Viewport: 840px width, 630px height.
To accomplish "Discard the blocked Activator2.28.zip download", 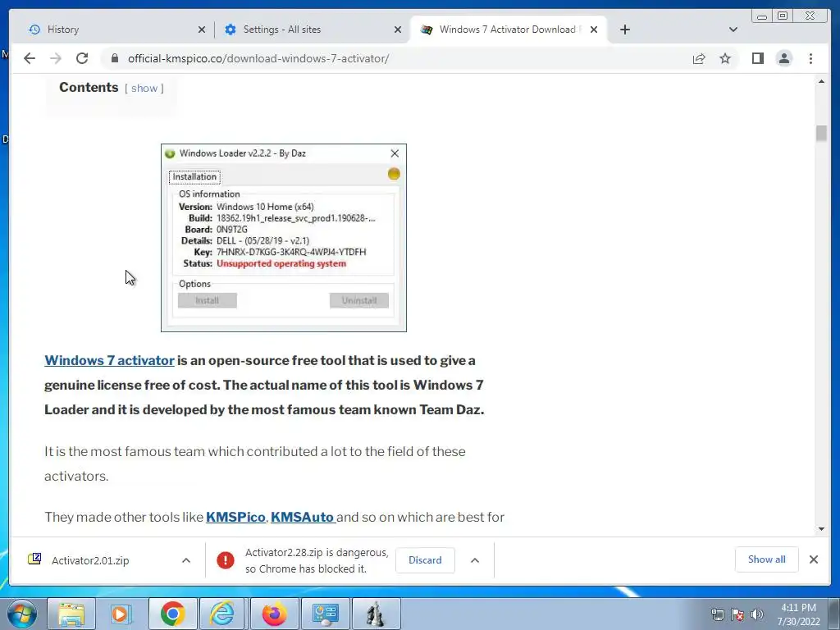I will click(x=425, y=559).
